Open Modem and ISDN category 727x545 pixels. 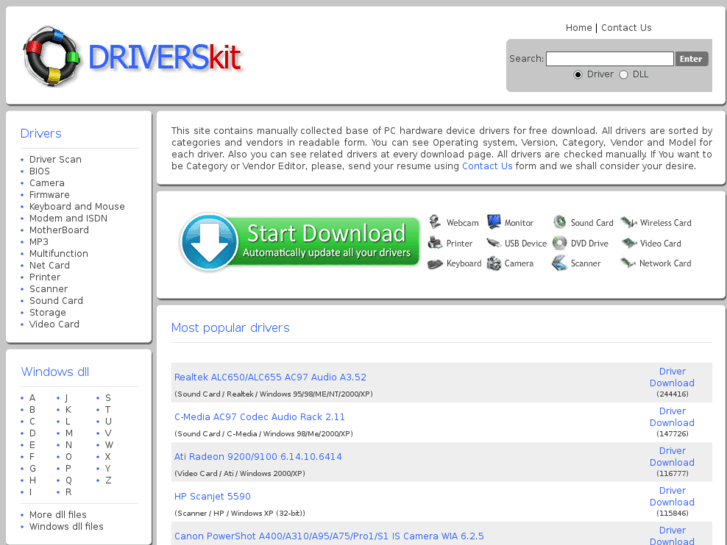click(x=68, y=218)
